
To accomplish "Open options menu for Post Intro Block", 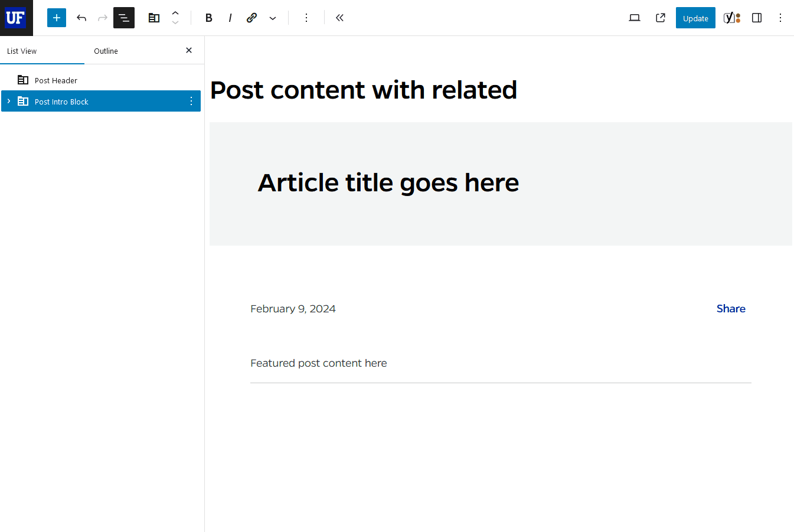I will pyautogui.click(x=191, y=101).
